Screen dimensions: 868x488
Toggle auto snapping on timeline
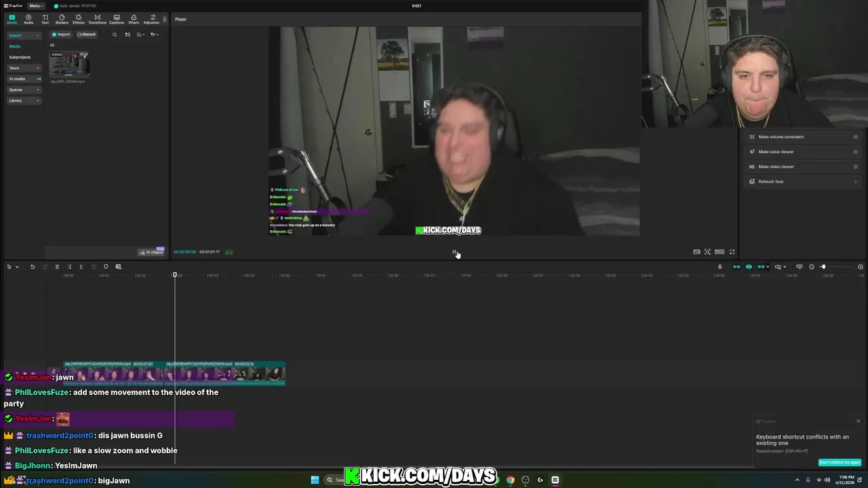coord(749,267)
